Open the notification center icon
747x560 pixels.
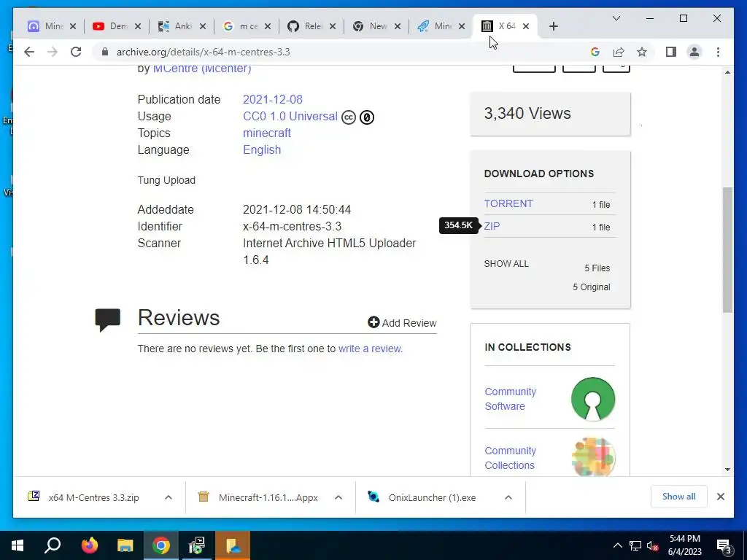[724, 545]
